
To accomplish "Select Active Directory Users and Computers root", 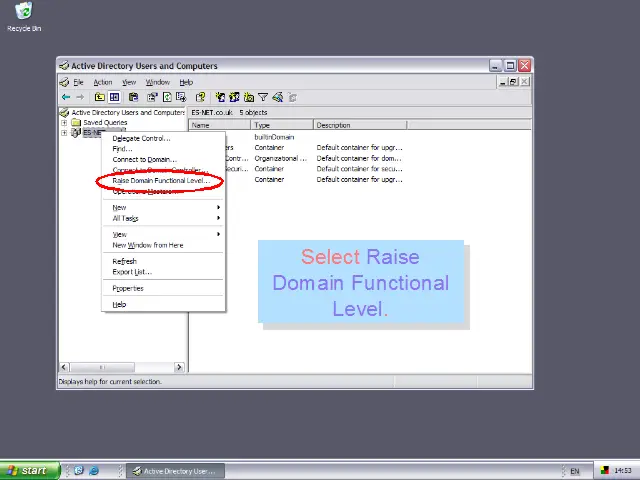I will point(128,112).
